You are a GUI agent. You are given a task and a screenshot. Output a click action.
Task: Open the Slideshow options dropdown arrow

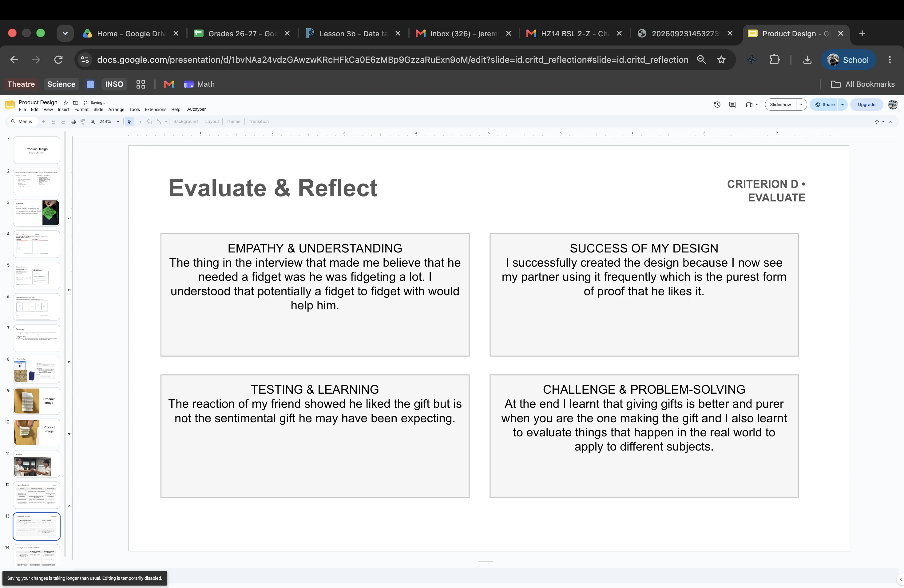[x=801, y=105]
